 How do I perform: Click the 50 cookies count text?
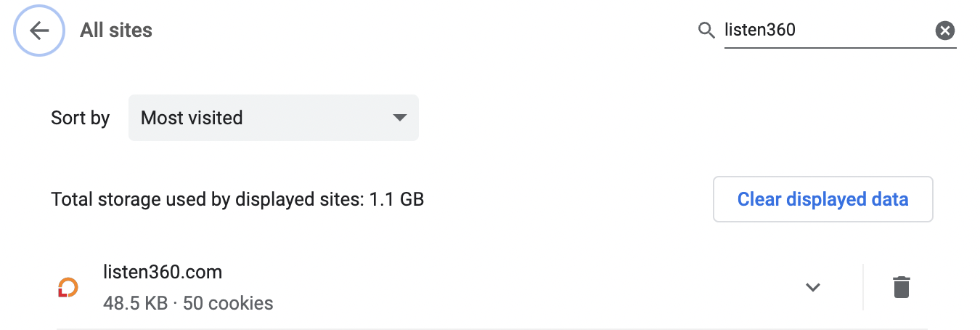[228, 302]
